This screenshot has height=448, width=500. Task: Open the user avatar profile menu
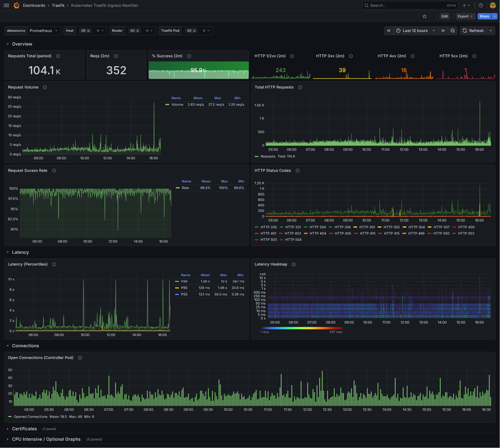click(x=493, y=5)
